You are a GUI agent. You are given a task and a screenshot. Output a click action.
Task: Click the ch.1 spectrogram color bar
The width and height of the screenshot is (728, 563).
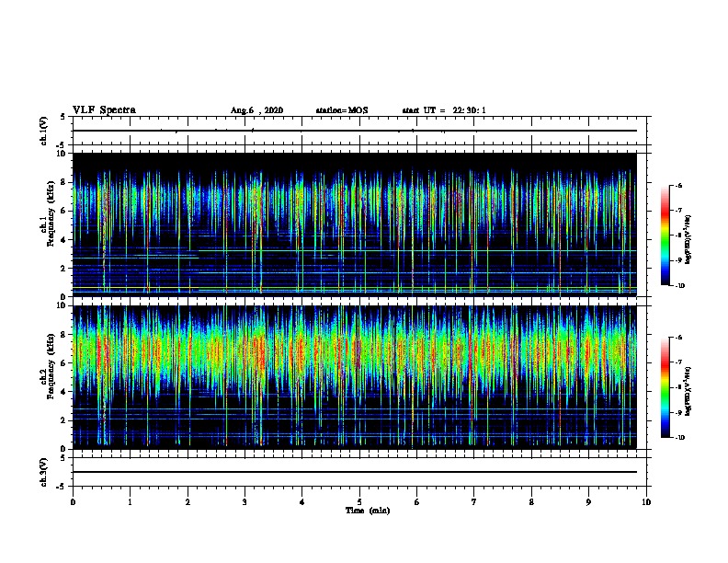(x=665, y=236)
